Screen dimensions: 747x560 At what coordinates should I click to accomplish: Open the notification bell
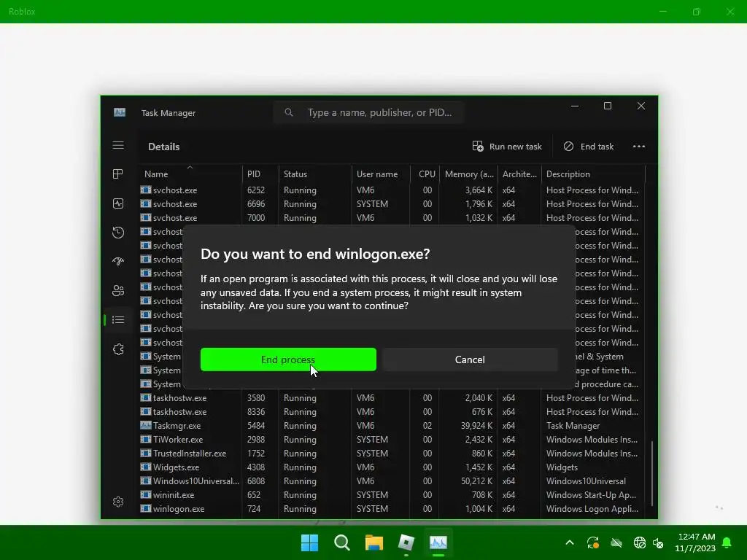click(x=727, y=542)
